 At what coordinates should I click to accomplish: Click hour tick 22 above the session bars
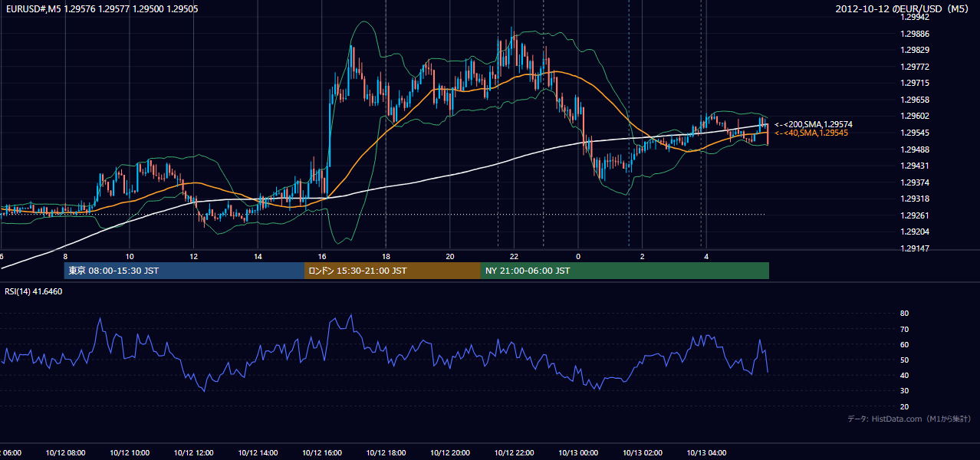point(514,256)
